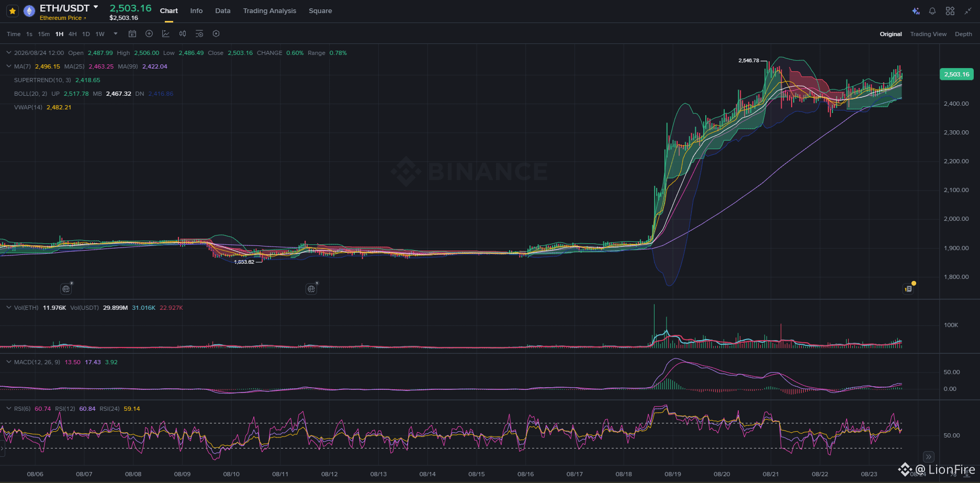Click the 2,000.00 price axis label
The image size is (980, 483).
[956, 219]
